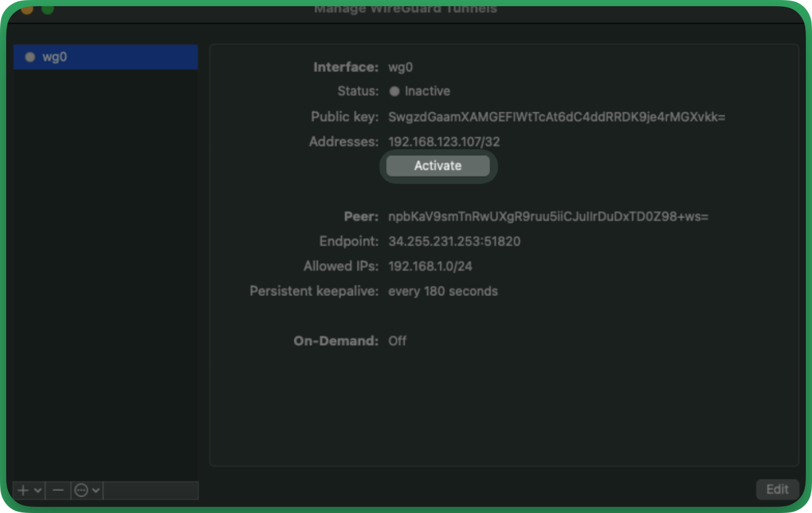Remove tunnel with the minus icon
Viewport: 812px width, 513px height.
(58, 491)
